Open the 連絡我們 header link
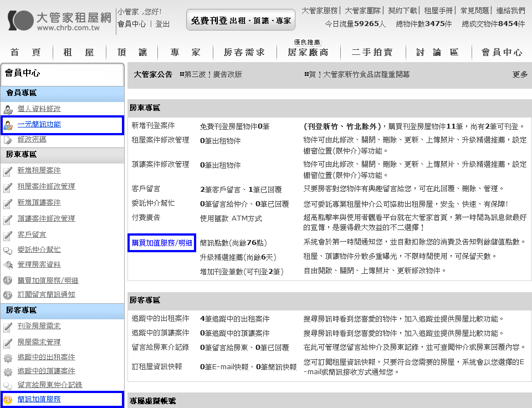The height and width of the screenshot is (408, 532). [510, 11]
